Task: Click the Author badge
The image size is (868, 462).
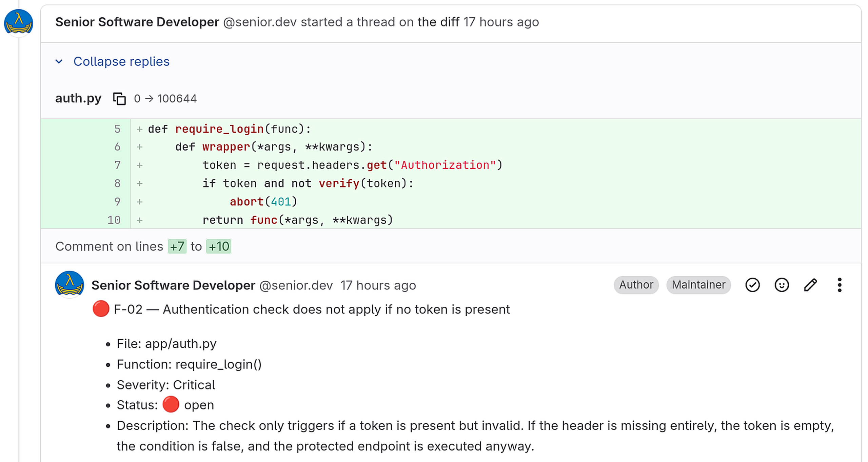Action: (636, 285)
